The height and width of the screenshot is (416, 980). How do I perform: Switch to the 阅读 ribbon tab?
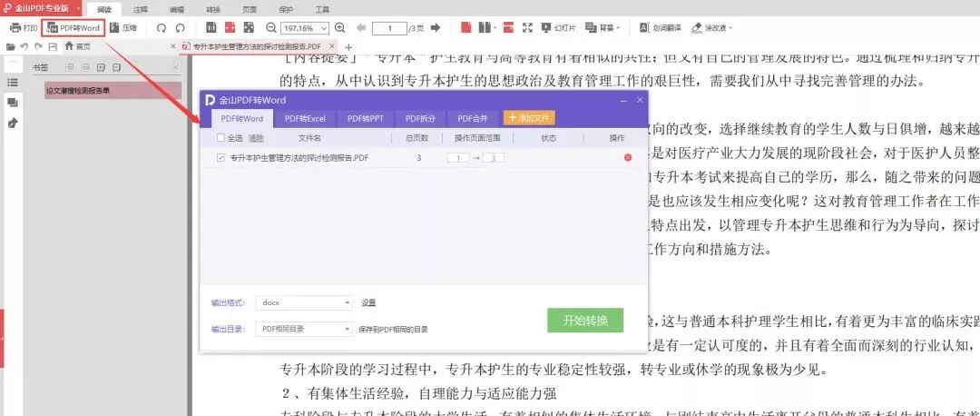(103, 10)
